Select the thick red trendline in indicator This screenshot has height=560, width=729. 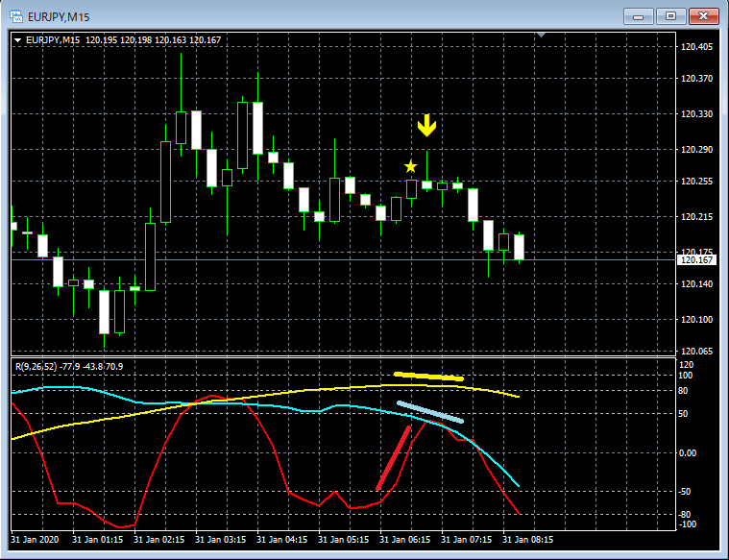394,458
